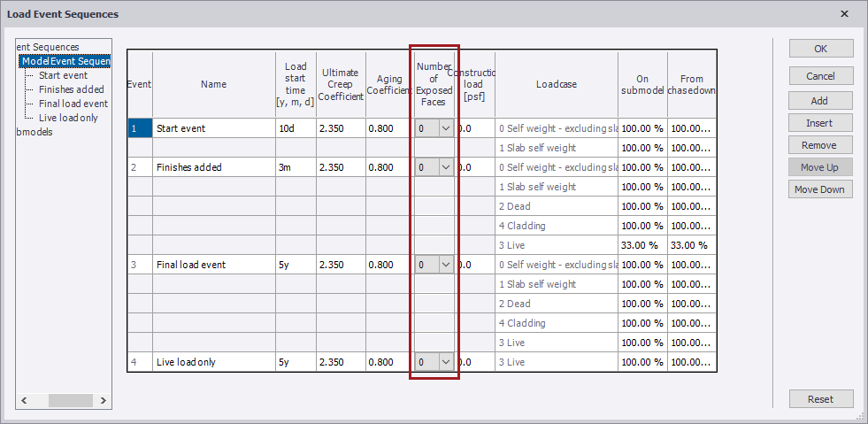Edit the 'Final load event' name cell
Viewport: 868px width, 424px height.
click(213, 265)
